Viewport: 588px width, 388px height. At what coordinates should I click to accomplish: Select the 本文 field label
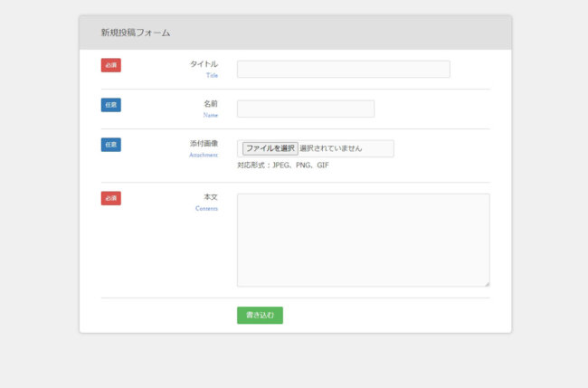point(210,197)
